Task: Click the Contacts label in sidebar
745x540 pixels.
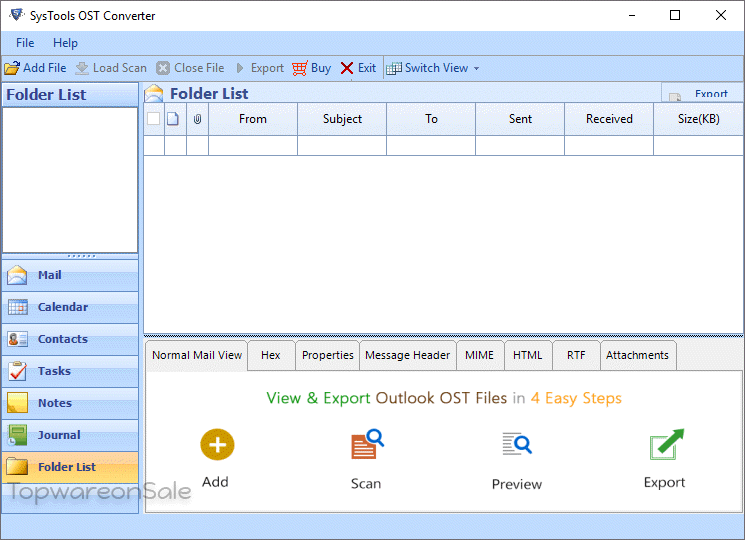Action: coord(63,339)
